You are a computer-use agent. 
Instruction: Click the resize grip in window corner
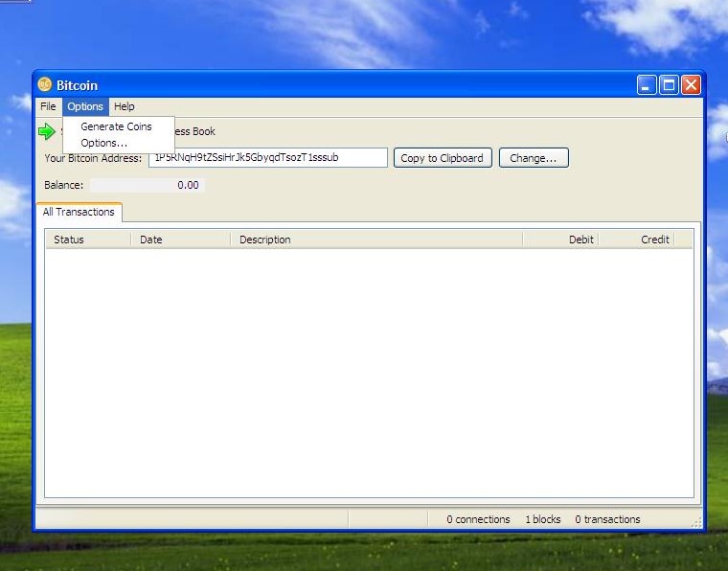pos(696,523)
